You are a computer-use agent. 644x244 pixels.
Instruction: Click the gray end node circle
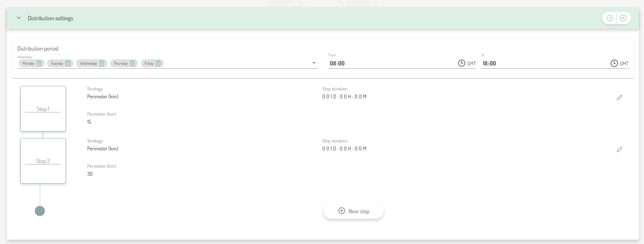tap(40, 211)
